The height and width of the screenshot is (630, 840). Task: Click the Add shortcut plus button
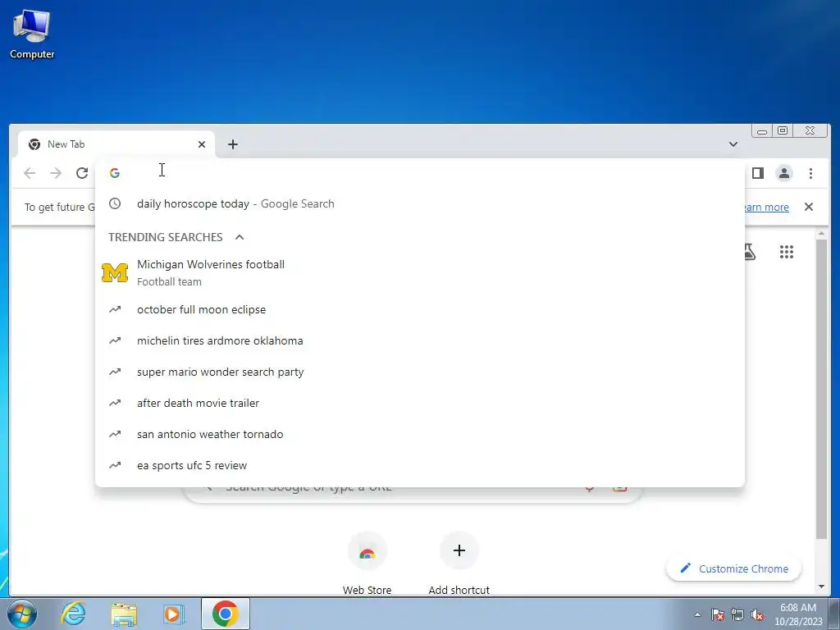point(459,550)
